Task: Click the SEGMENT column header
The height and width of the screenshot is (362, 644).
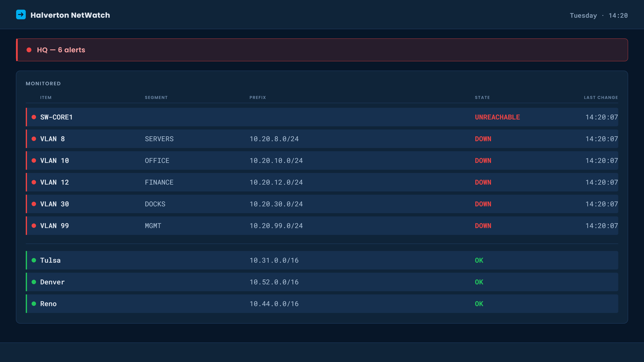Action: click(x=156, y=97)
